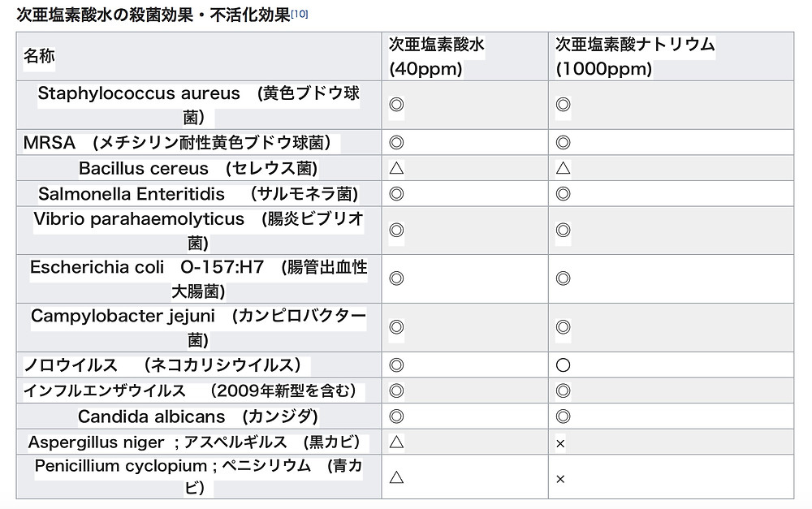812x509 pixels.
Task: Click the triangle under 次亜塩素酸水 for Bacillus cereus
Action: [x=396, y=169]
